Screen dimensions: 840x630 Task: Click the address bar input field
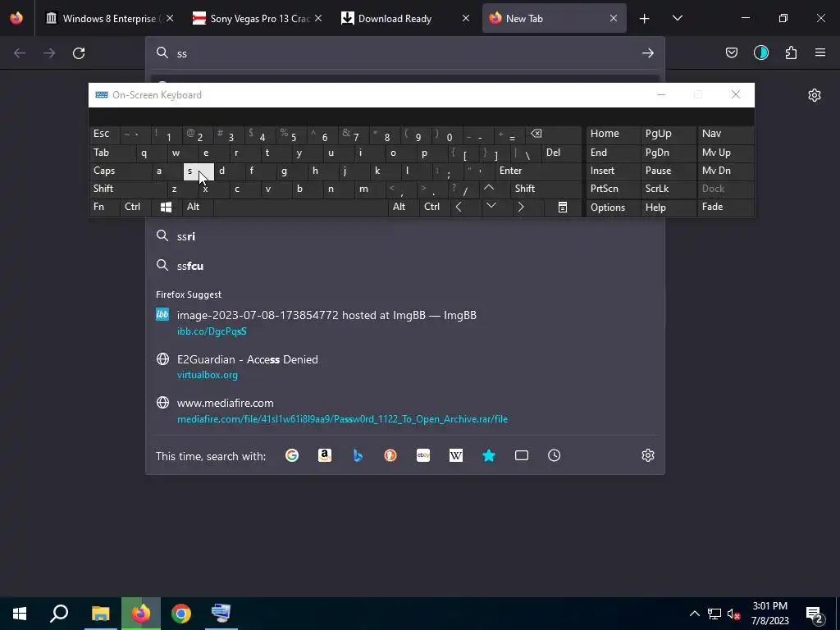click(x=404, y=53)
